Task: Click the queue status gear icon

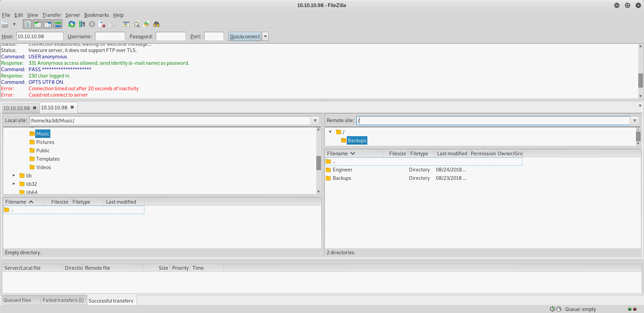Action: click(552, 309)
